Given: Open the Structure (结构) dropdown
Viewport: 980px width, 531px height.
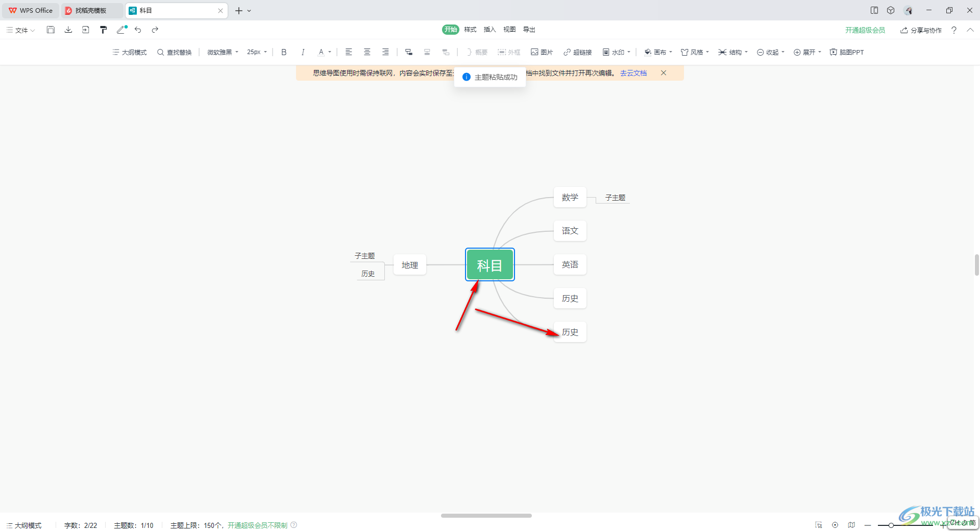Looking at the screenshot, I should (x=733, y=52).
